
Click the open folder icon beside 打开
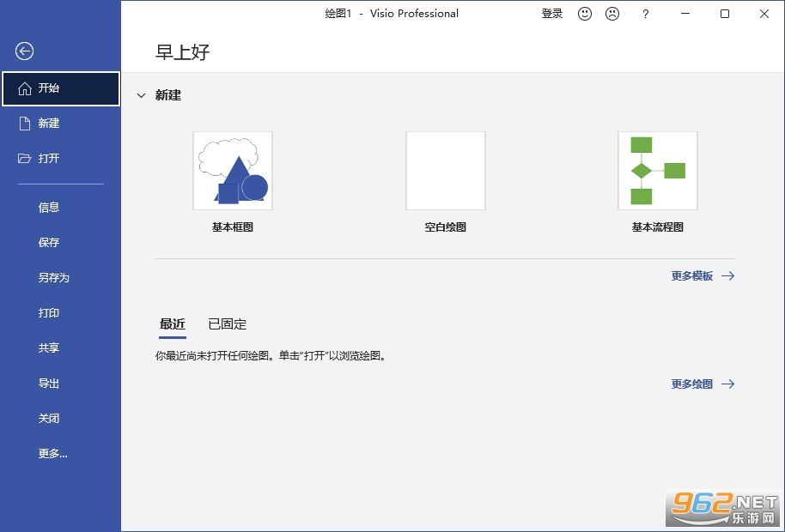(25, 159)
